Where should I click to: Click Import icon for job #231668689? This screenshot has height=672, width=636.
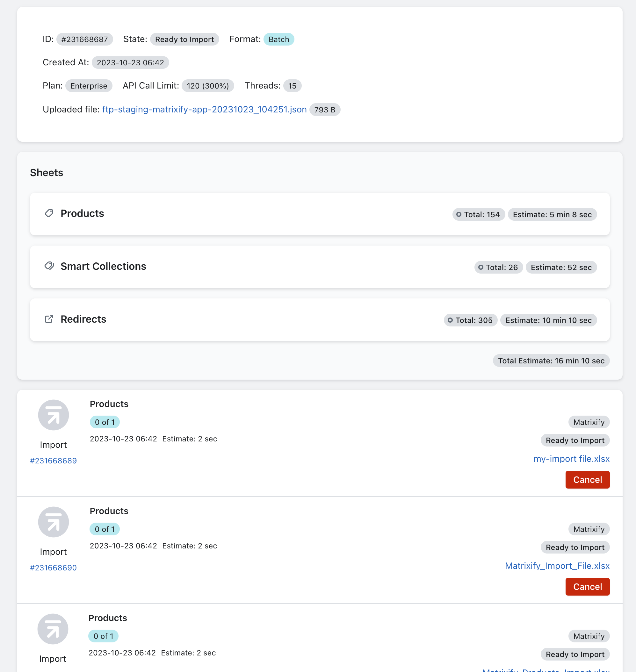coord(53,415)
